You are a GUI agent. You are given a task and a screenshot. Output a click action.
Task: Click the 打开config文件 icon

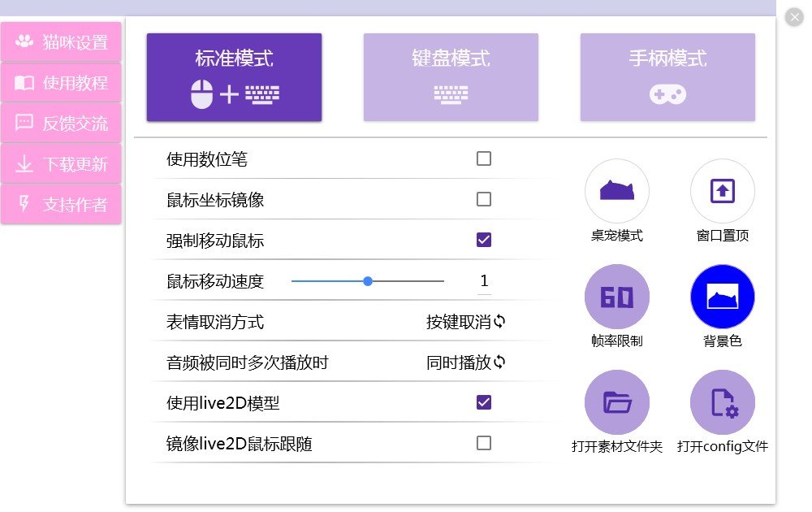pos(722,402)
